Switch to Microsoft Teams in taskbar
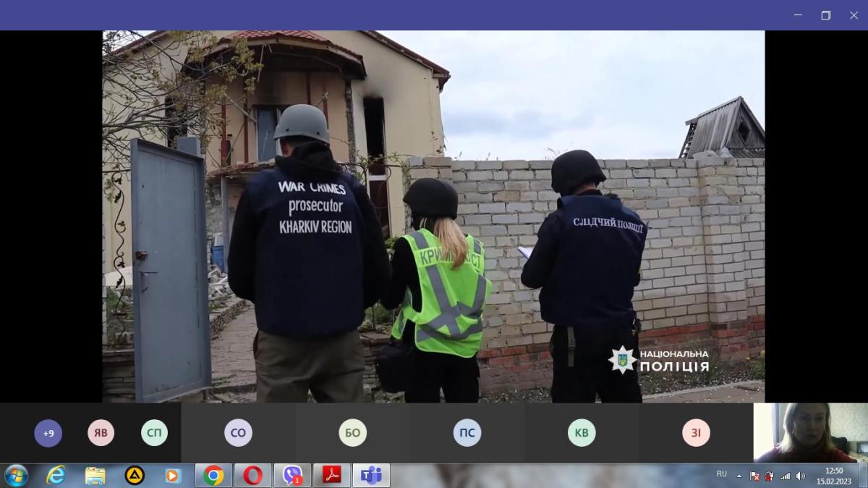 tap(371, 475)
